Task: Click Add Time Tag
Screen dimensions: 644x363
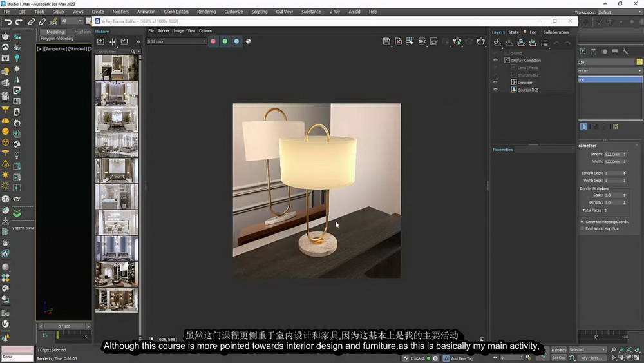Action: 462,358
